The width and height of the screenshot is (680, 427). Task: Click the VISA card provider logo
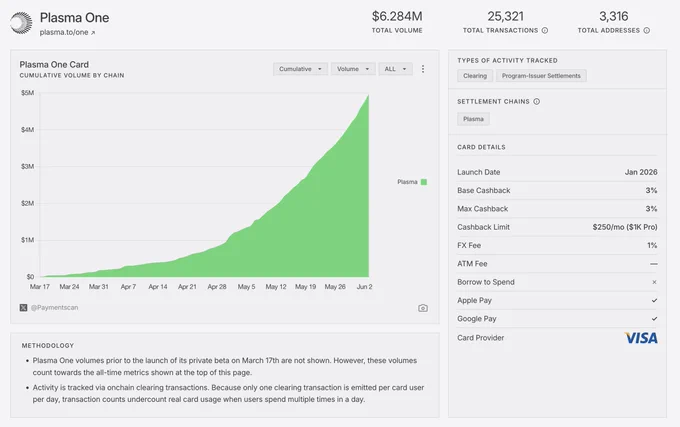(x=641, y=338)
